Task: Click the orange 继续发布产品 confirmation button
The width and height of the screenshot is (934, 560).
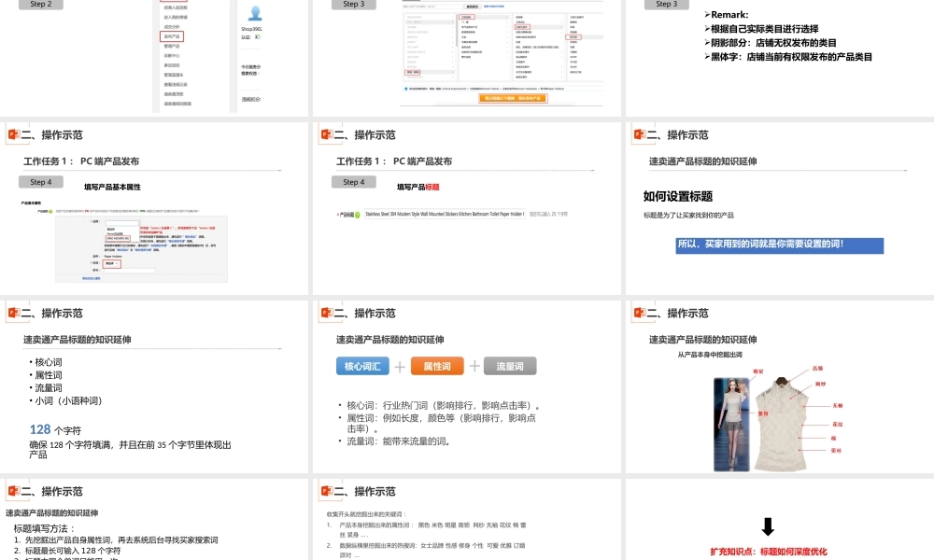Action: click(x=514, y=98)
